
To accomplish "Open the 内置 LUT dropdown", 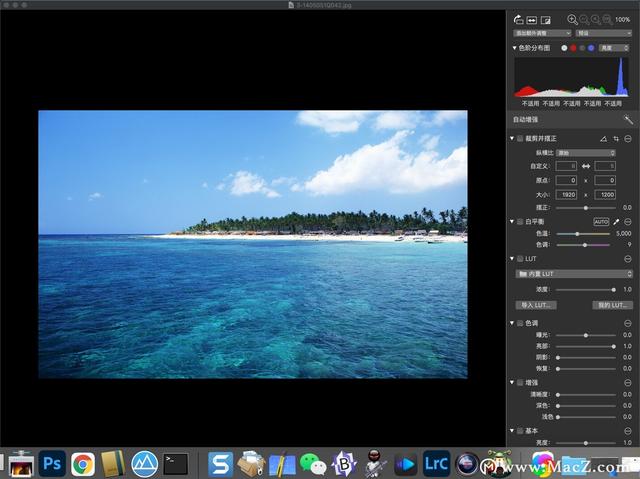I will tap(574, 274).
